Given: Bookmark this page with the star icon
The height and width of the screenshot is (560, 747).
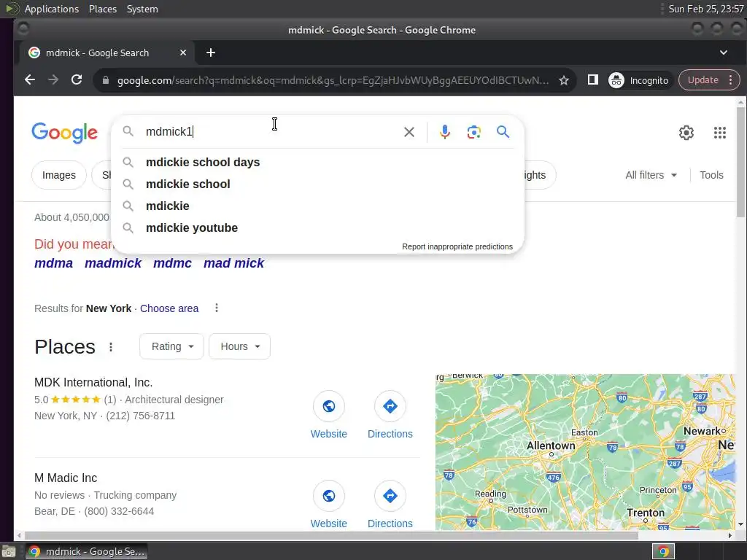Looking at the screenshot, I should coord(564,80).
